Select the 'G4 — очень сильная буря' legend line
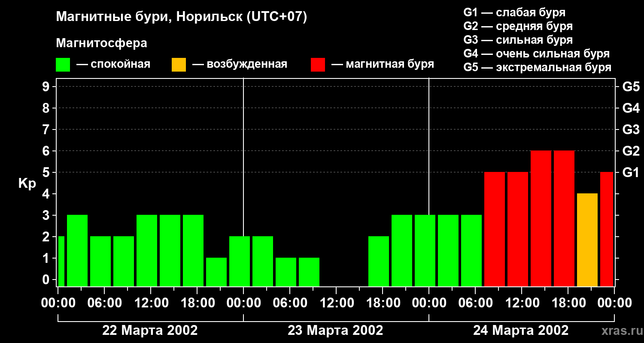Image resolution: width=644 pixels, height=343 pixels. tap(537, 54)
